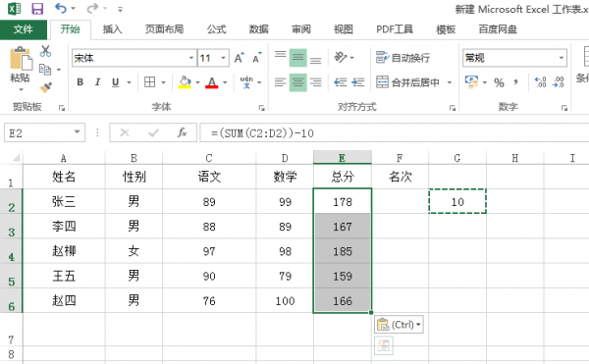
Task: Align cell text to the left
Action: (x=280, y=82)
